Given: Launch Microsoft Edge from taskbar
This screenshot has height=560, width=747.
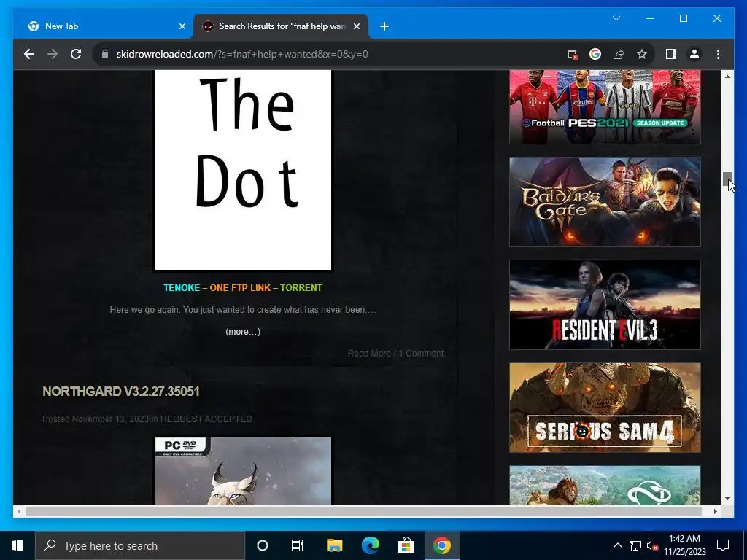Looking at the screenshot, I should tap(370, 545).
